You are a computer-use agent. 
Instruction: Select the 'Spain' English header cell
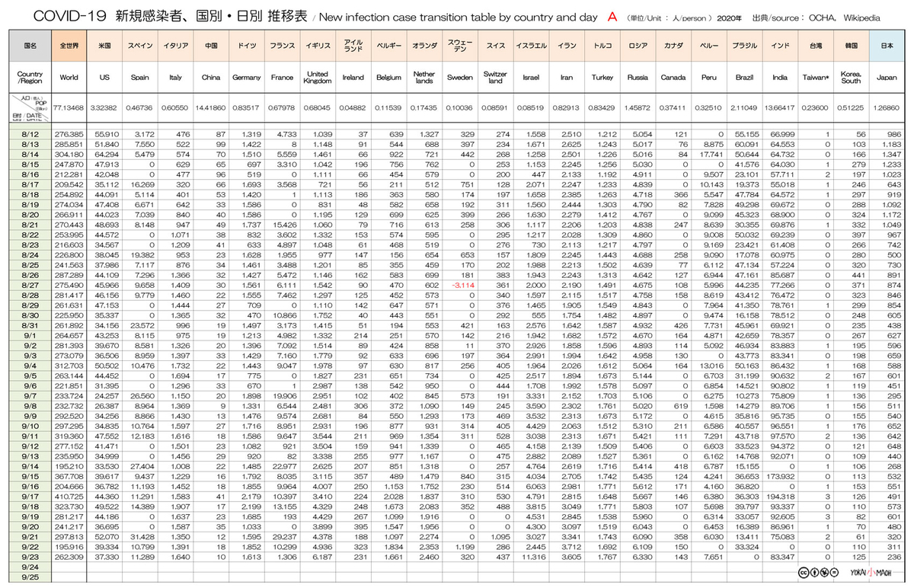140,78
